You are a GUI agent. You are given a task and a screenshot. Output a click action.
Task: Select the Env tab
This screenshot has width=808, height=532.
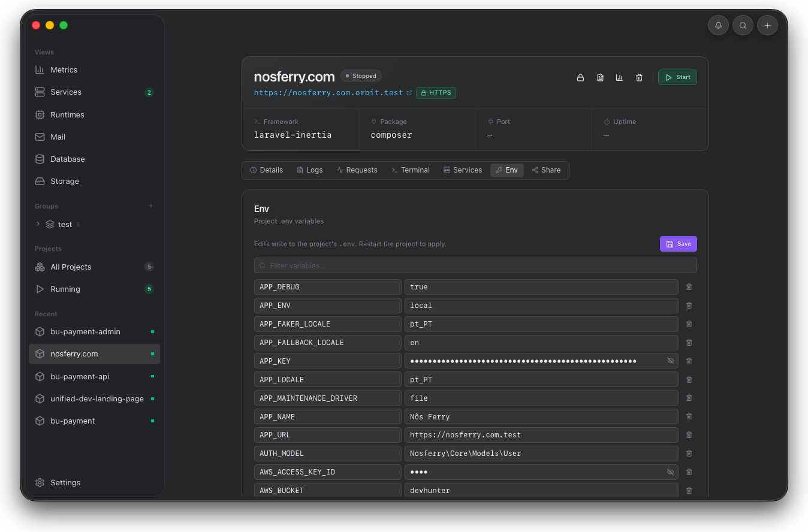tap(507, 170)
